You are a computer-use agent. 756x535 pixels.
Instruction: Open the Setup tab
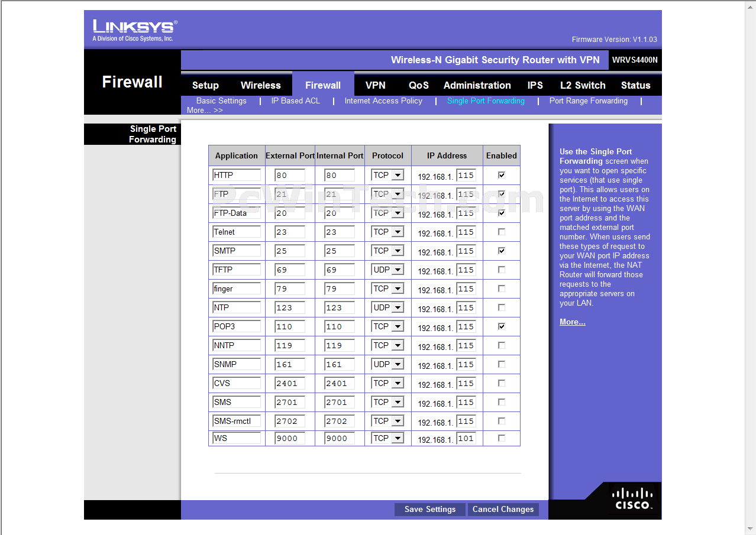click(x=205, y=85)
